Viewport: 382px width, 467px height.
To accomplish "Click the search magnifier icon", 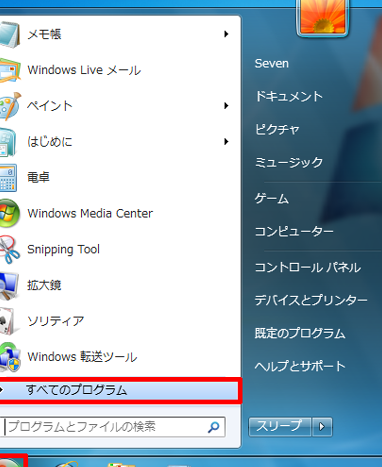I will coord(213,427).
